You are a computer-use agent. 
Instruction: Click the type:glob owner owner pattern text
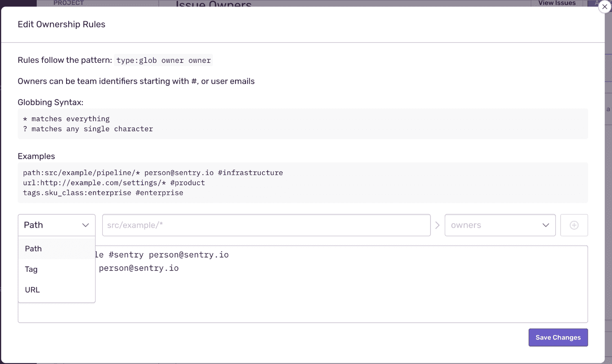[163, 60]
